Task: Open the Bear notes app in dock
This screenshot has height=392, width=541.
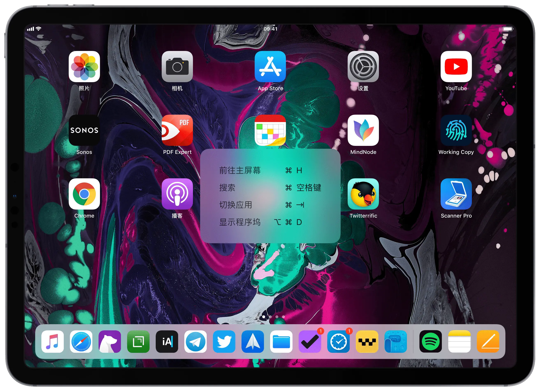Action: 110,341
